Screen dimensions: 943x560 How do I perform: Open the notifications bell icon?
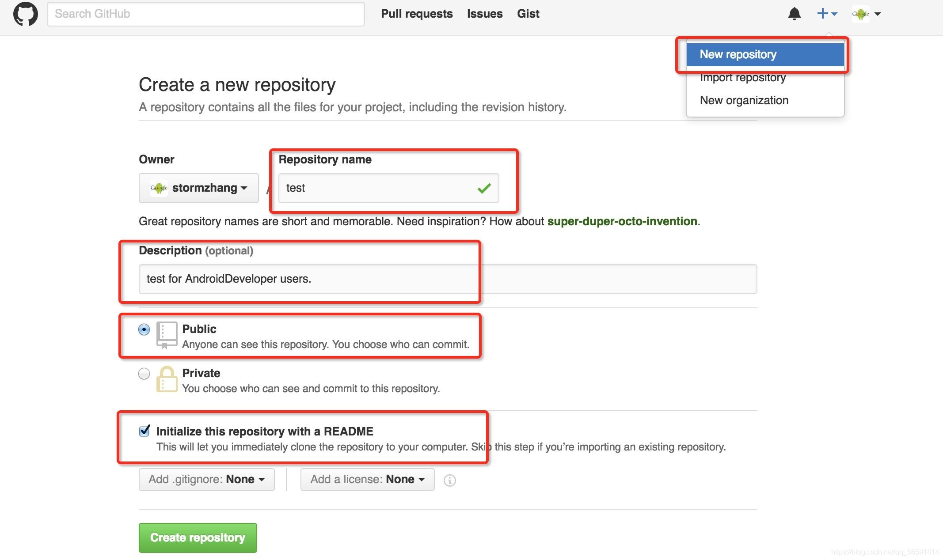coord(794,14)
